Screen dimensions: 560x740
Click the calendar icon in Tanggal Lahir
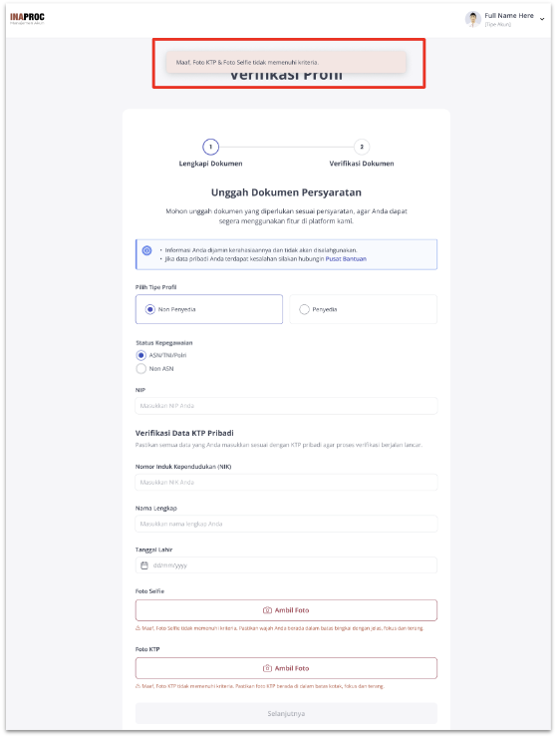pyautogui.click(x=144, y=565)
